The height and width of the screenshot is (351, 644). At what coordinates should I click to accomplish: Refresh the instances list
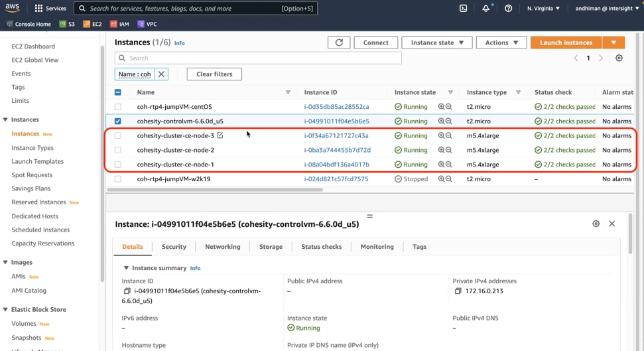[x=339, y=42]
